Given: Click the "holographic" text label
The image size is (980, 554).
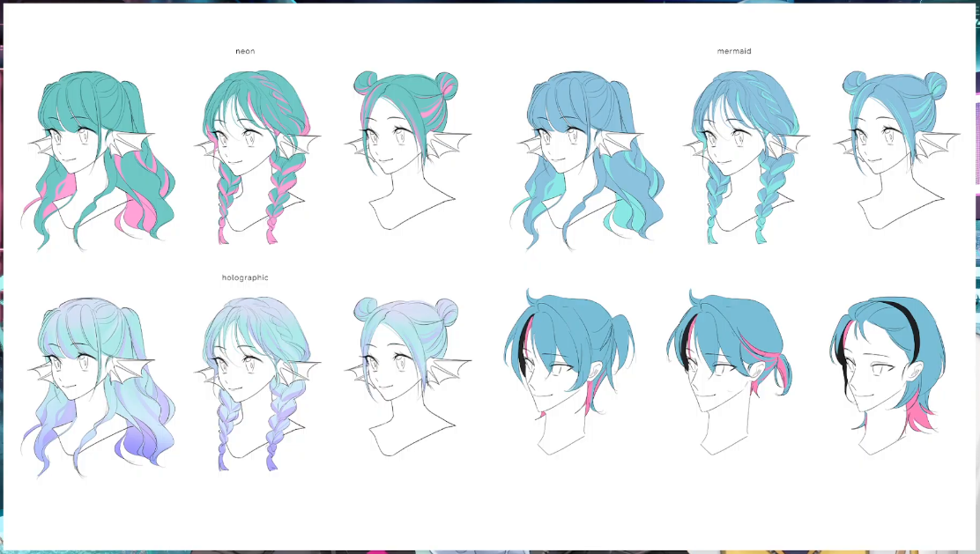Looking at the screenshot, I should (x=245, y=277).
